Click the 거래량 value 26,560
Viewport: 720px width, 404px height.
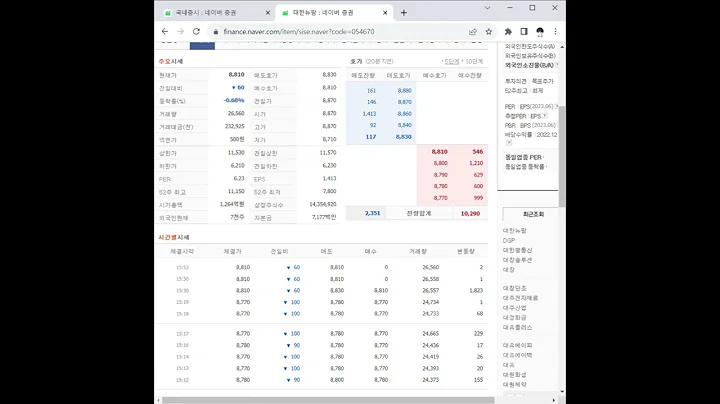click(236, 113)
